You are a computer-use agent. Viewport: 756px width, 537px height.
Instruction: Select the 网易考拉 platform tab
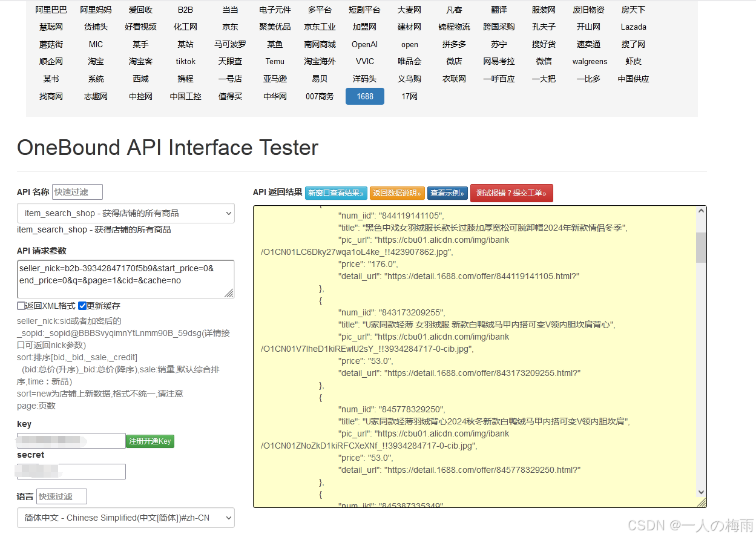click(x=499, y=61)
